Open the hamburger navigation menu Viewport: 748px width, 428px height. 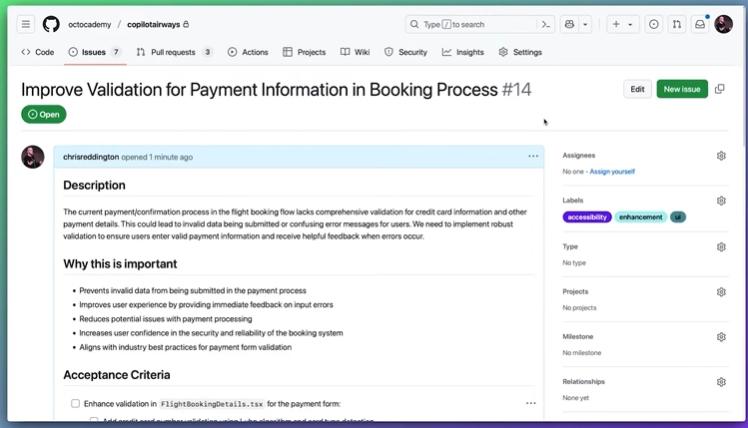click(26, 24)
